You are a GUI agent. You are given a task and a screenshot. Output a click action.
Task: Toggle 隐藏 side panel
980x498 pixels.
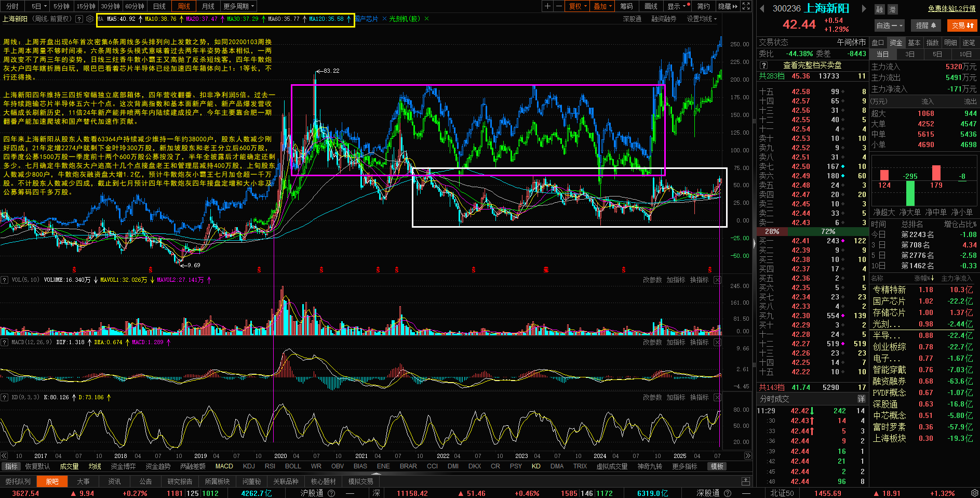pos(728,6)
